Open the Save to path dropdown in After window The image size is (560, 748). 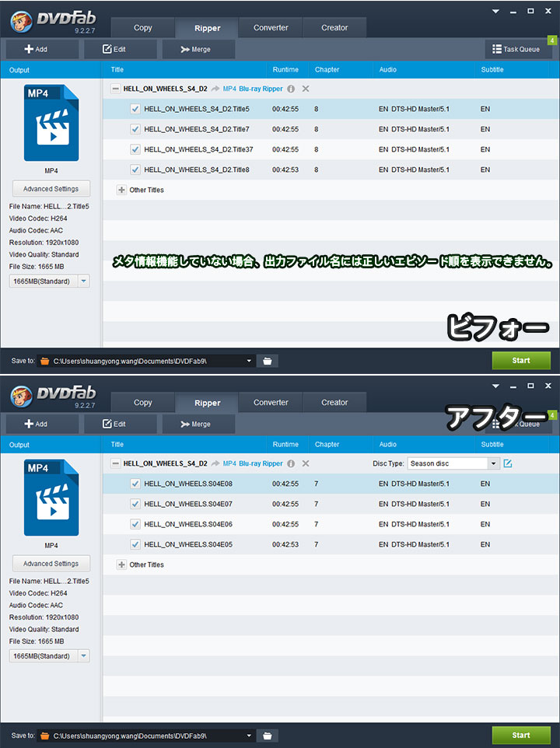tap(249, 736)
